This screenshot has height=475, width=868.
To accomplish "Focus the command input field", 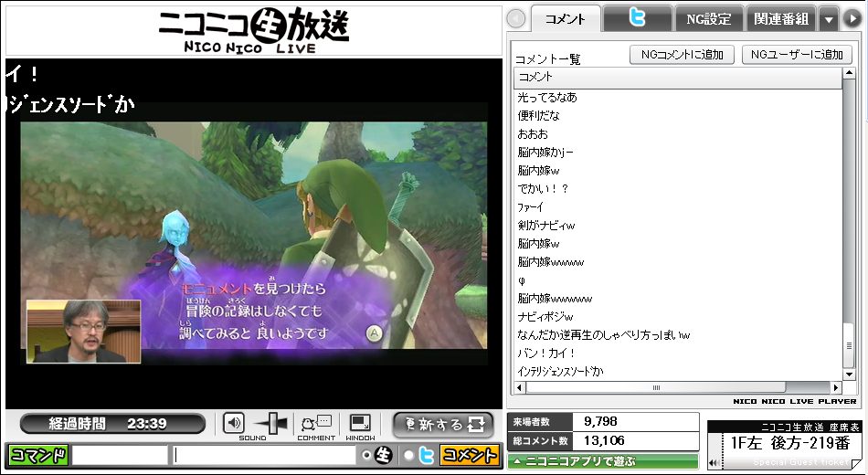I will pyautogui.click(x=120, y=455).
